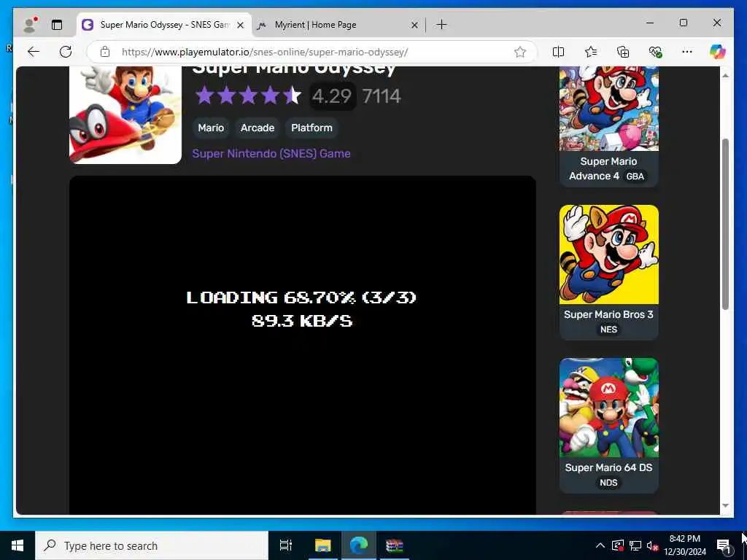Image resolution: width=747 pixels, height=560 pixels.
Task: Open Copilot sidebar
Action: 718,52
